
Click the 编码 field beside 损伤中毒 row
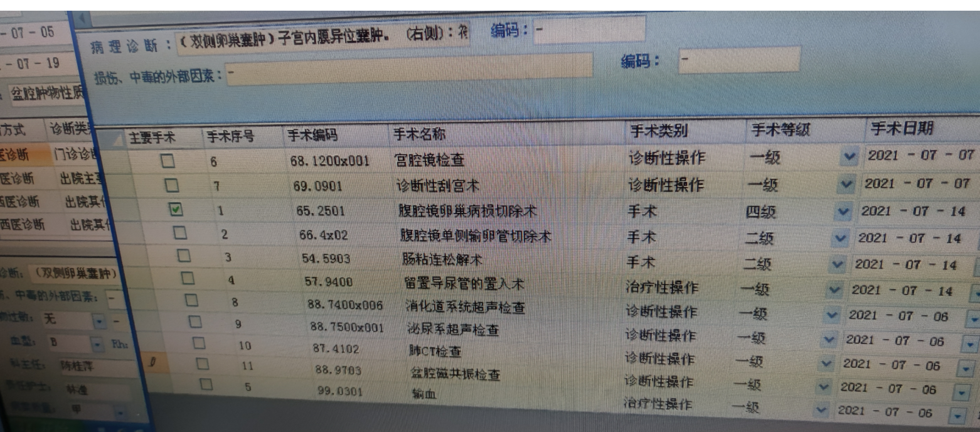point(738,60)
